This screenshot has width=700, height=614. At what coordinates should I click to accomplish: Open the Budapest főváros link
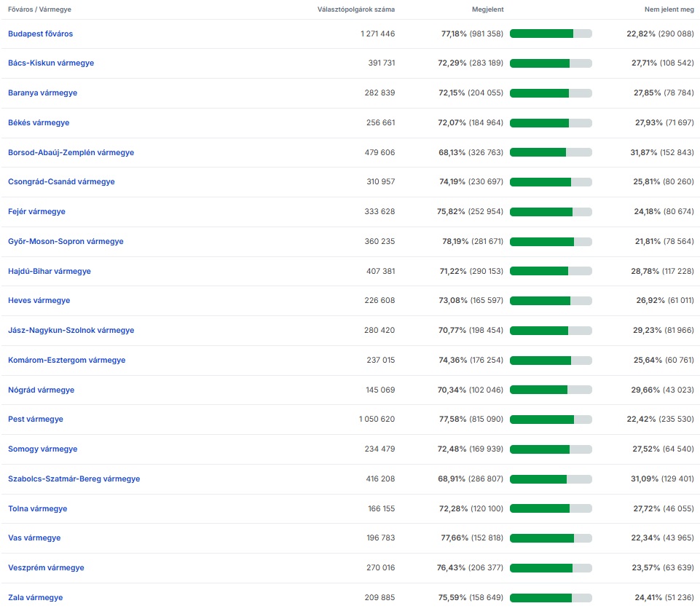point(40,34)
